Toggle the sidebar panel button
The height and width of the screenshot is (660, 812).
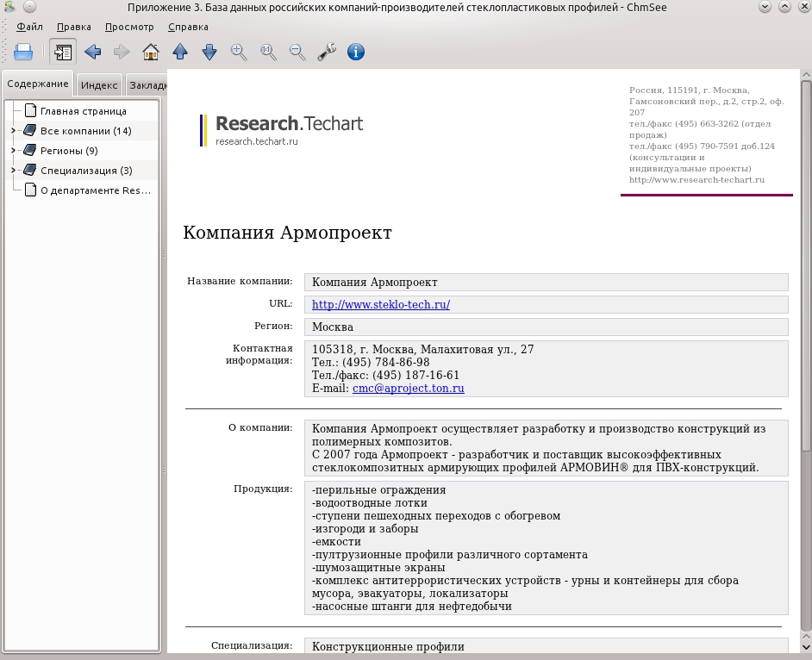coord(63,52)
